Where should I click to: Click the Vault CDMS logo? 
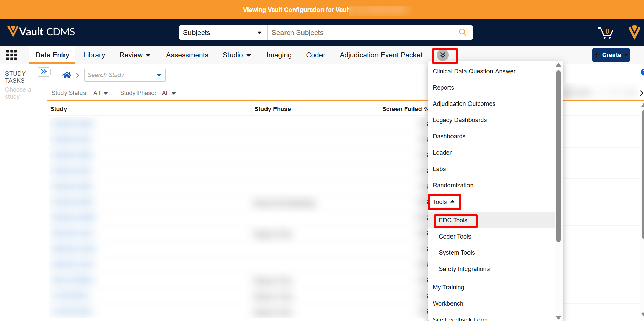click(41, 32)
